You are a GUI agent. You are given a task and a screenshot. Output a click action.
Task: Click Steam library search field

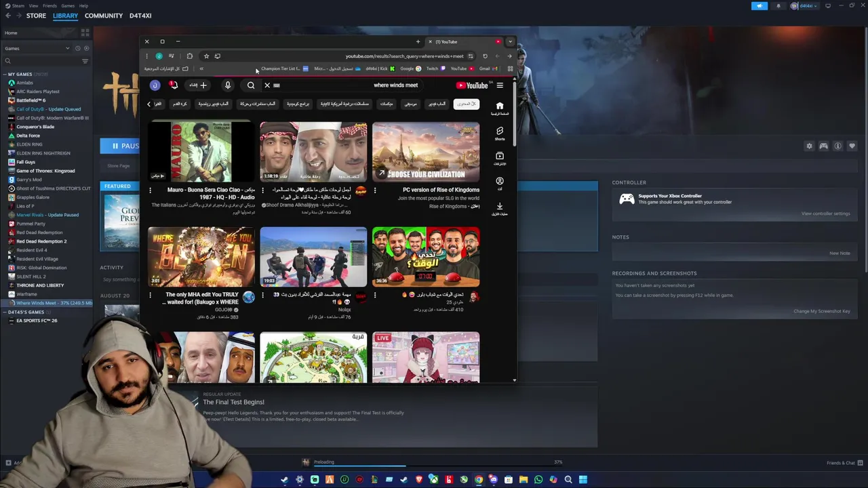pyautogui.click(x=41, y=61)
